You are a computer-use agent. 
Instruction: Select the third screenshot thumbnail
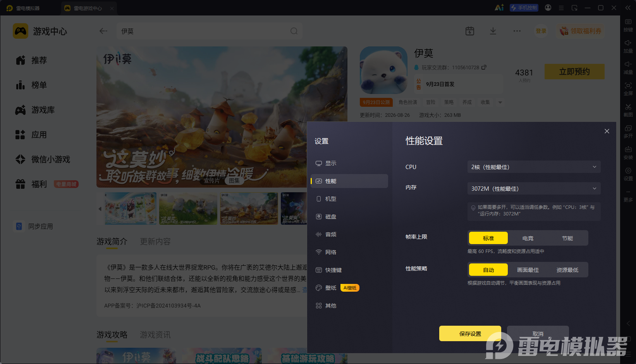[x=249, y=208]
